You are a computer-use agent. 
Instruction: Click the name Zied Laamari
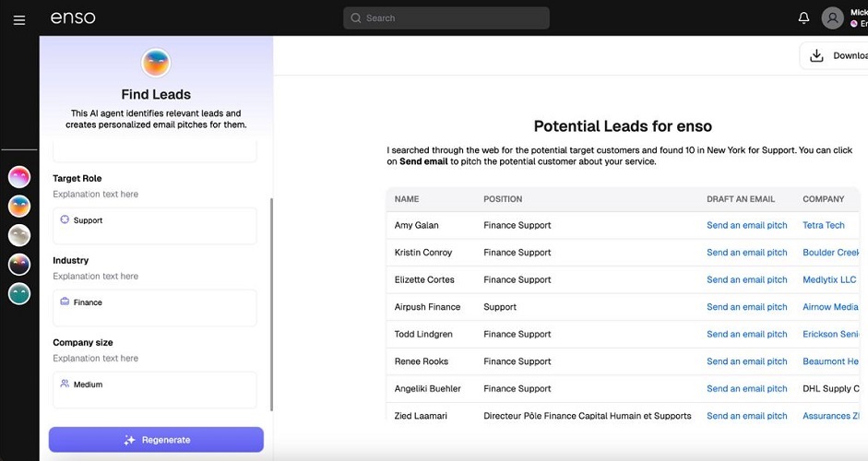click(421, 416)
